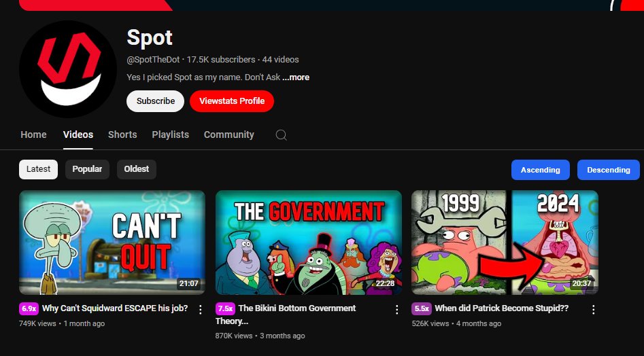Open the Viewstats Profile button
This screenshot has width=644, height=356.
coord(232,101)
